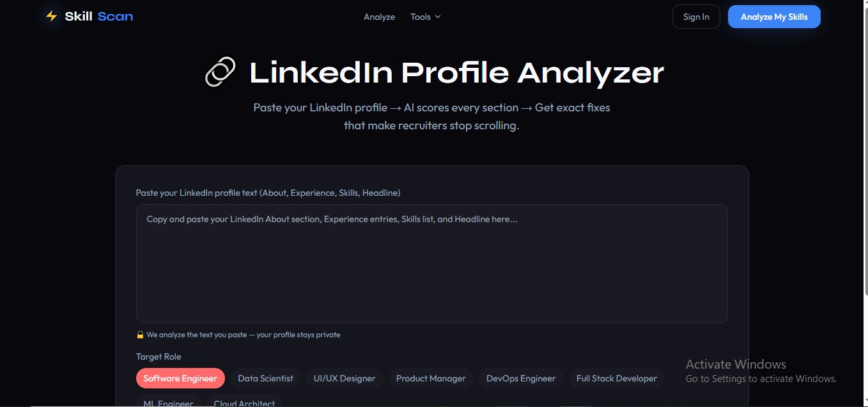Click the 'your profile stays private' note

(x=298, y=335)
